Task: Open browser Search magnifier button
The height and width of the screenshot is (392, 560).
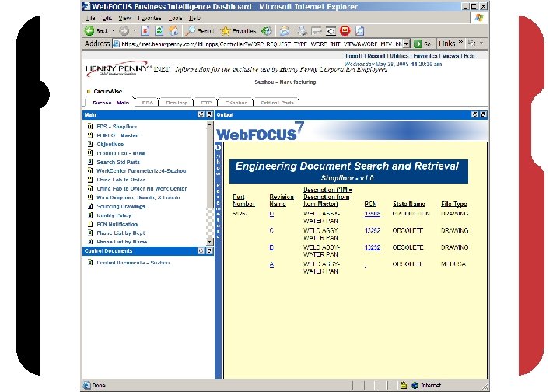Action: pos(201,31)
